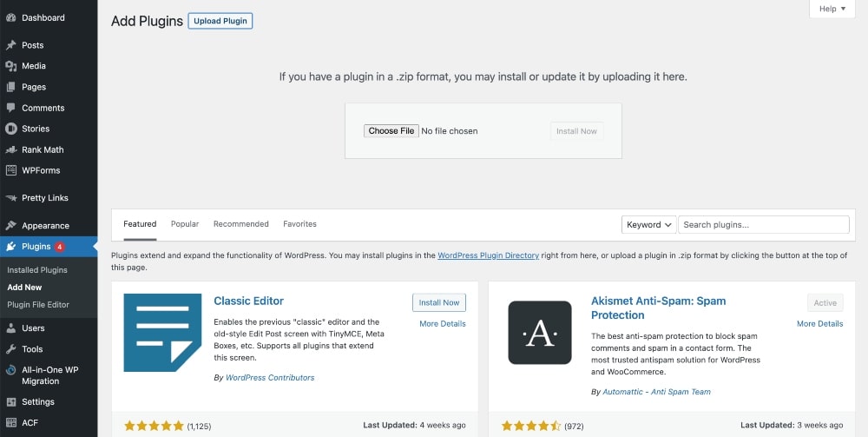Image resolution: width=868 pixels, height=437 pixels.
Task: Switch to the Recommended tab
Action: coord(240,224)
